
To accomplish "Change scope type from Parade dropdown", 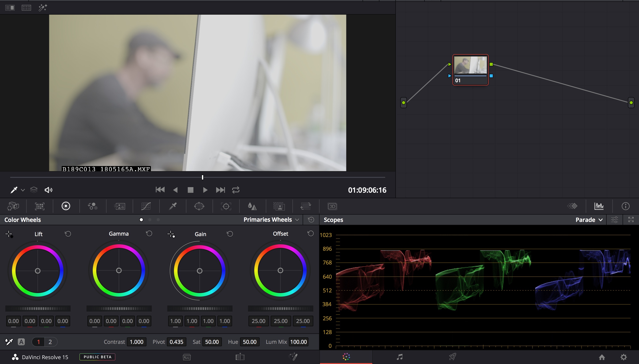I will 589,220.
